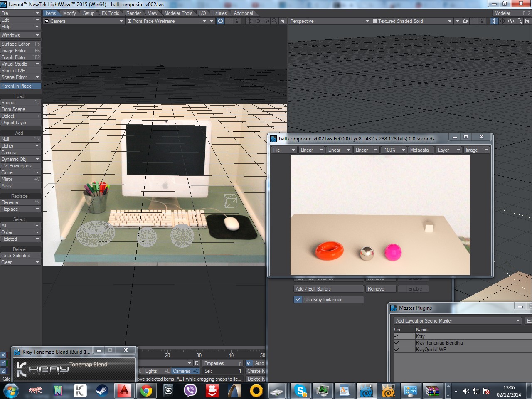Viewport: 532px width, 399px height.
Task: Click the center-view crosshair icon in Perspective viewport
Action: coord(494,21)
